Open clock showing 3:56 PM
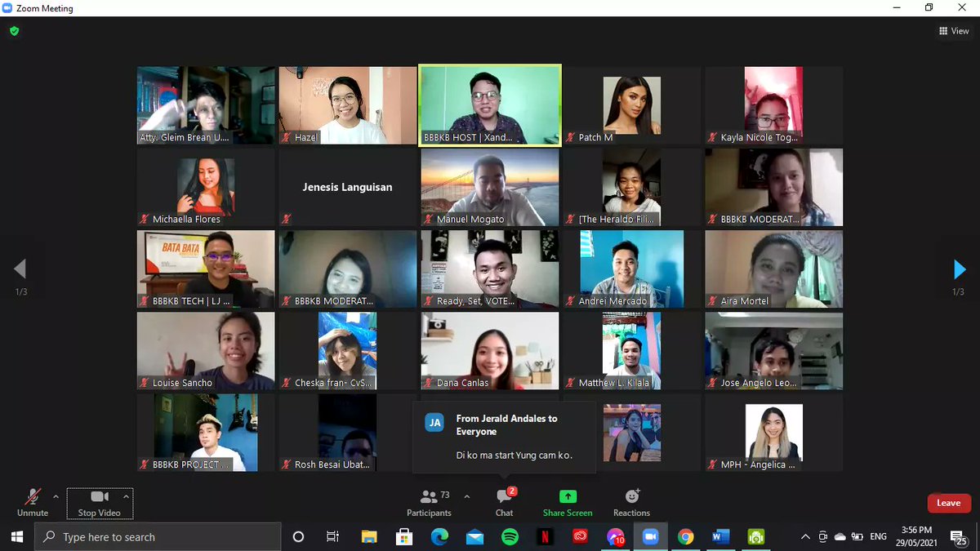Viewport: 980px width, 551px height. click(x=915, y=536)
